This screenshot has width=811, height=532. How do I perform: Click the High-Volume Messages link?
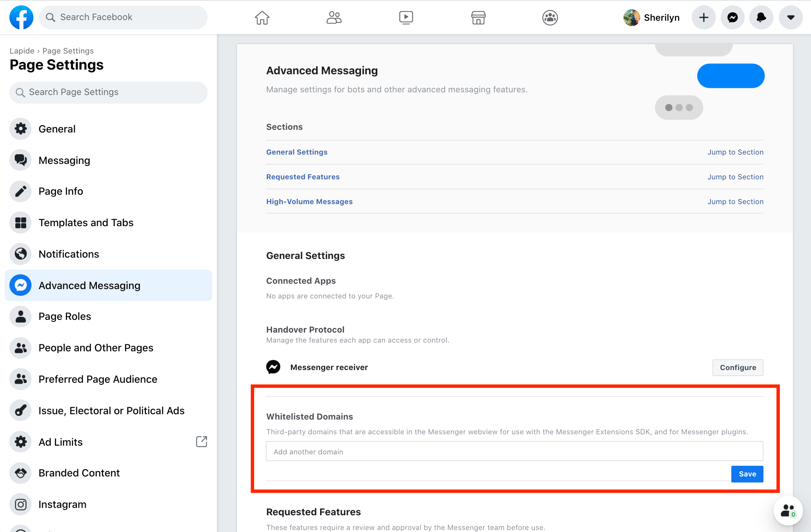pyautogui.click(x=309, y=201)
